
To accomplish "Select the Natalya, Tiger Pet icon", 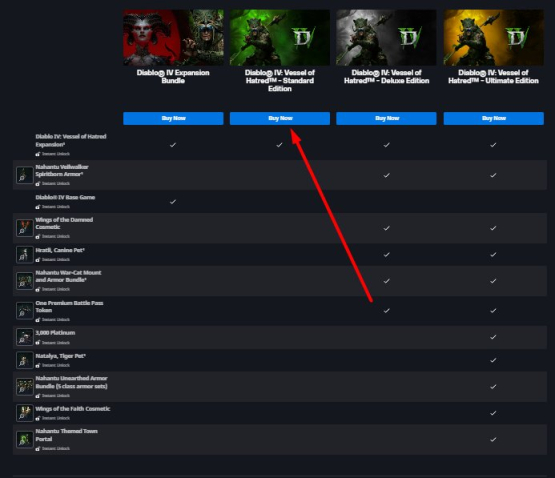I will [24, 360].
